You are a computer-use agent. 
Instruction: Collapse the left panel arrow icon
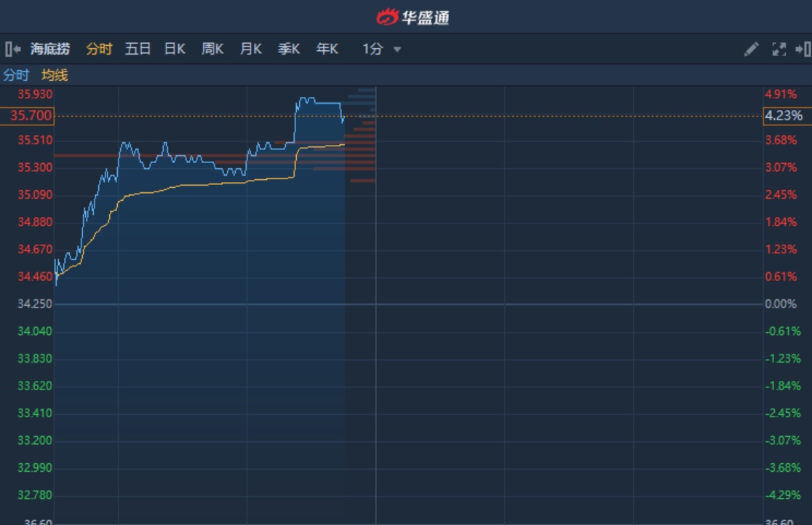coord(12,50)
